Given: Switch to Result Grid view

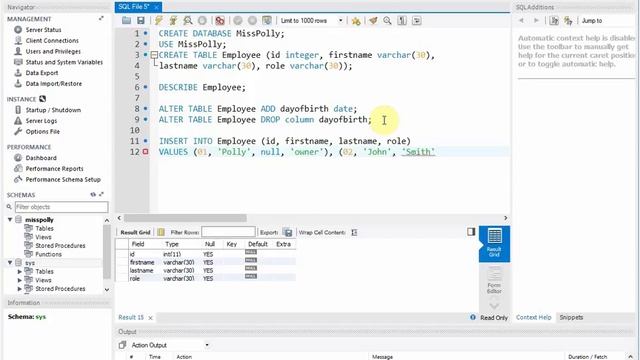Looking at the screenshot, I should tap(494, 244).
